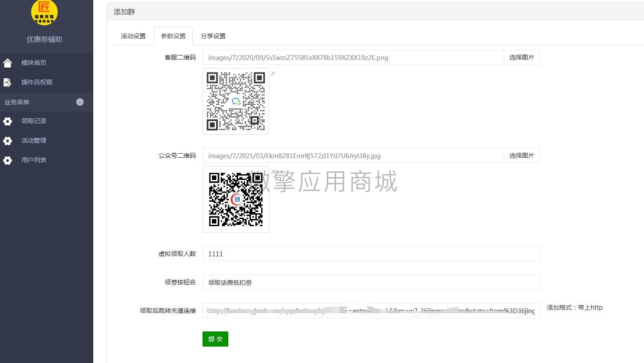This screenshot has height=363, width=644.
Task: Switch to the 活动设置 tab
Action: (x=133, y=36)
